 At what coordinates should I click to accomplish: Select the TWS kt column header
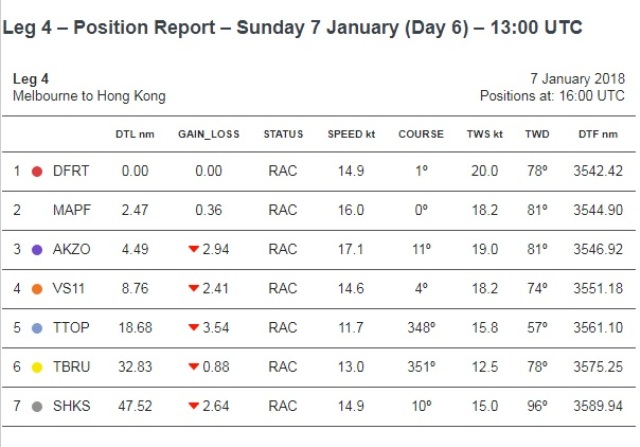484,134
